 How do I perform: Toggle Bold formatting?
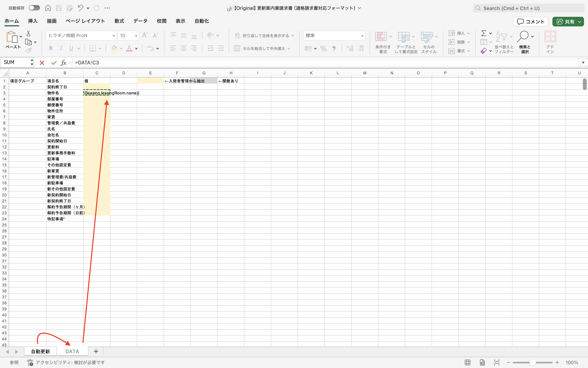pos(51,48)
